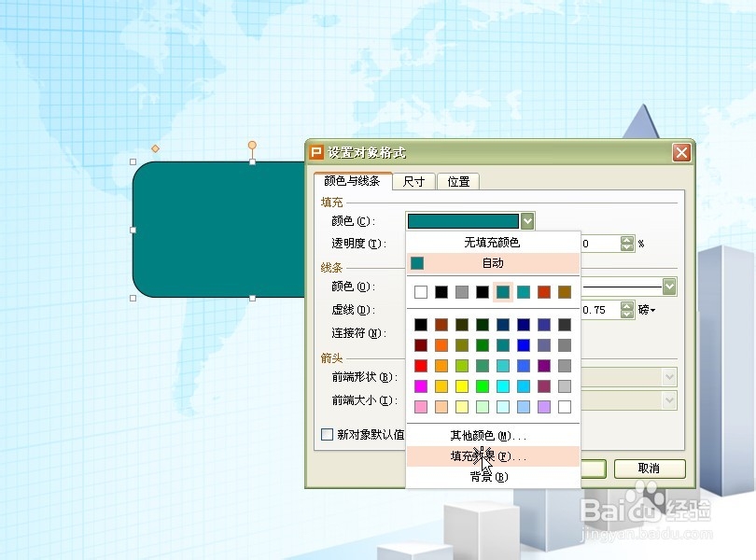Pick the highlighted teal swatch in top row
The height and width of the screenshot is (560, 756).
tap(503, 292)
